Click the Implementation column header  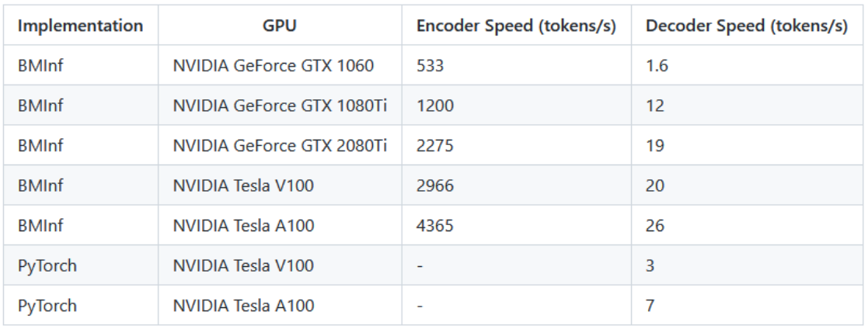[x=80, y=26]
